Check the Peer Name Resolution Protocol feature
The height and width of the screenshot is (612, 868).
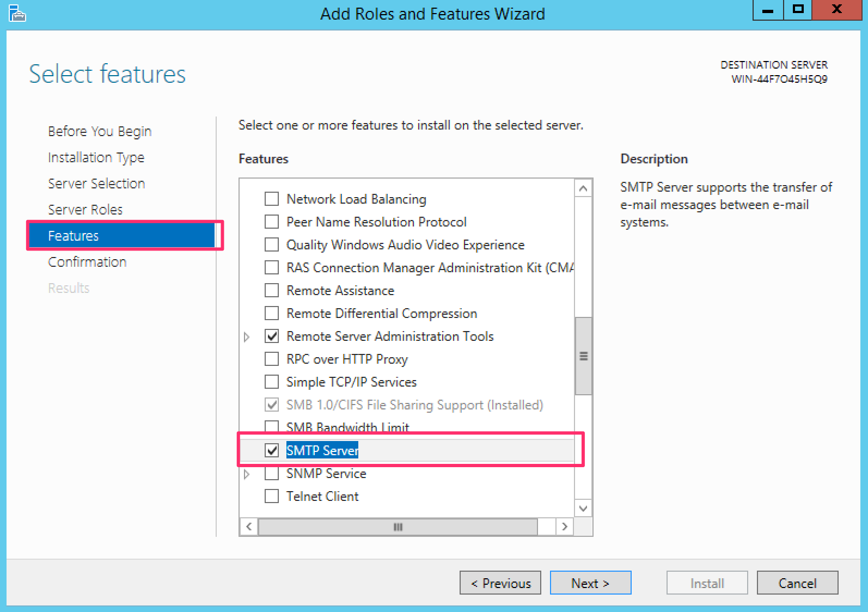pyautogui.click(x=272, y=222)
